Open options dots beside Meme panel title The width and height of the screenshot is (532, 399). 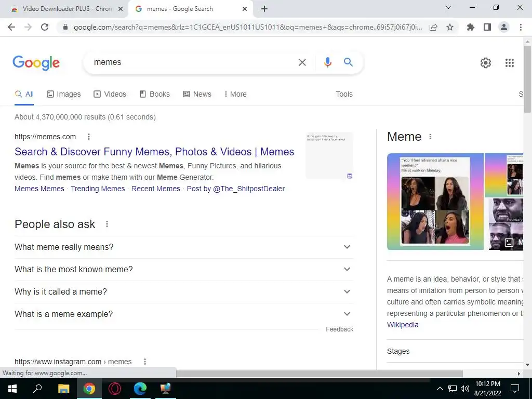[430, 137]
